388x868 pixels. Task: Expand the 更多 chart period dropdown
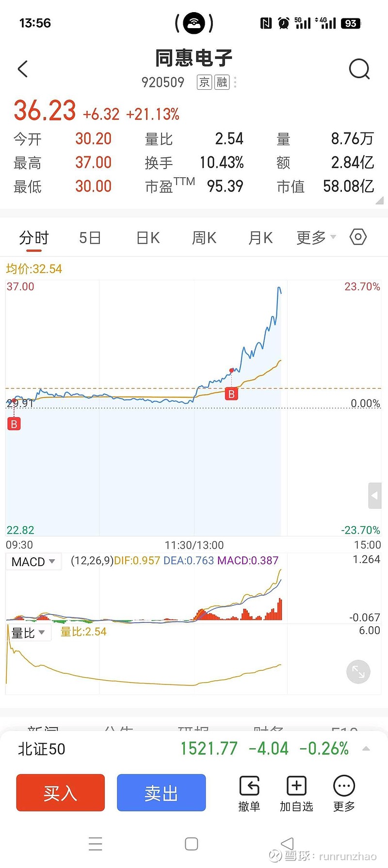[316, 237]
